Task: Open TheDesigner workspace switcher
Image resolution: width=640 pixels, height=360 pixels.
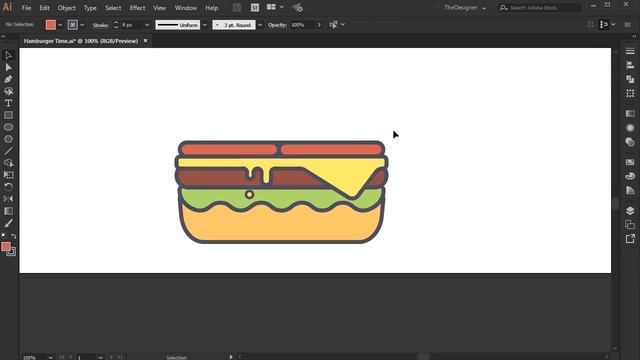Action: tap(465, 8)
